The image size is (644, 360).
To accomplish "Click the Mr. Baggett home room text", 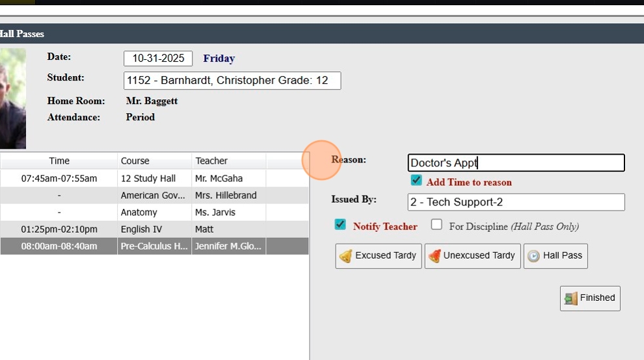I will (x=152, y=101).
